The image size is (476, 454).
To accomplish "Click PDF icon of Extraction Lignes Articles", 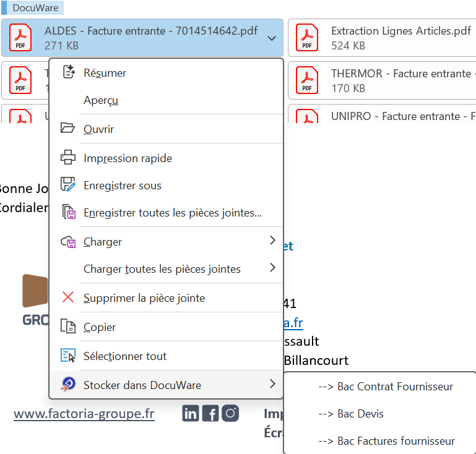I will [x=307, y=37].
